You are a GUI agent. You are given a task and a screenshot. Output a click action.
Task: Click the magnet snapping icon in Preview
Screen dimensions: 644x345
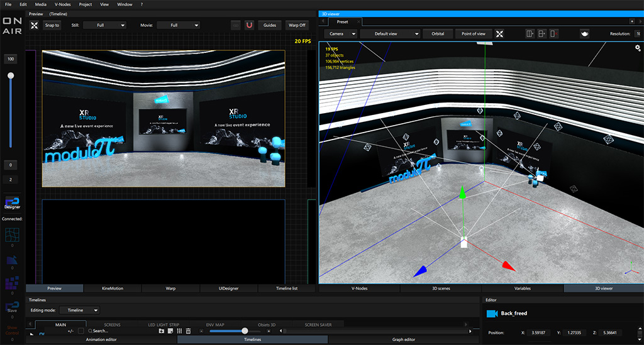[x=250, y=25]
